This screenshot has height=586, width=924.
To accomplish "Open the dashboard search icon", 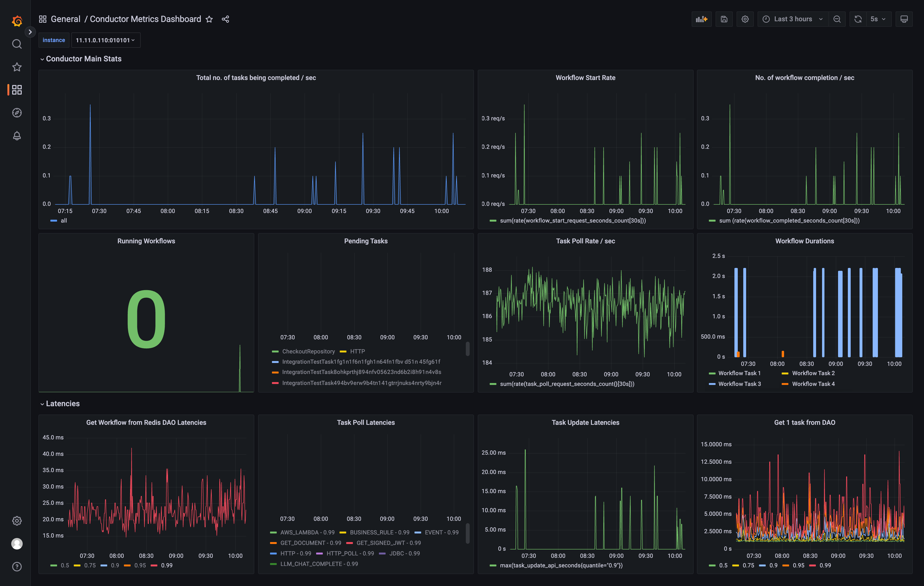I will [17, 44].
